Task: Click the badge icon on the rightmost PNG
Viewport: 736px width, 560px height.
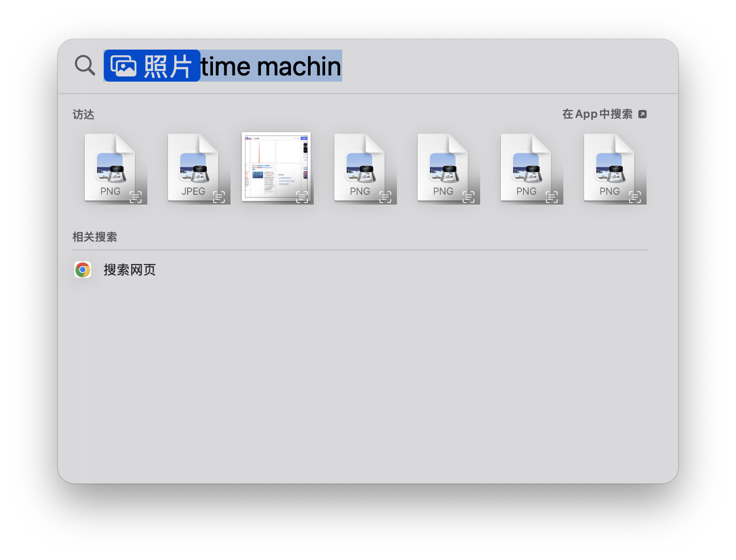Action: pyautogui.click(x=635, y=196)
